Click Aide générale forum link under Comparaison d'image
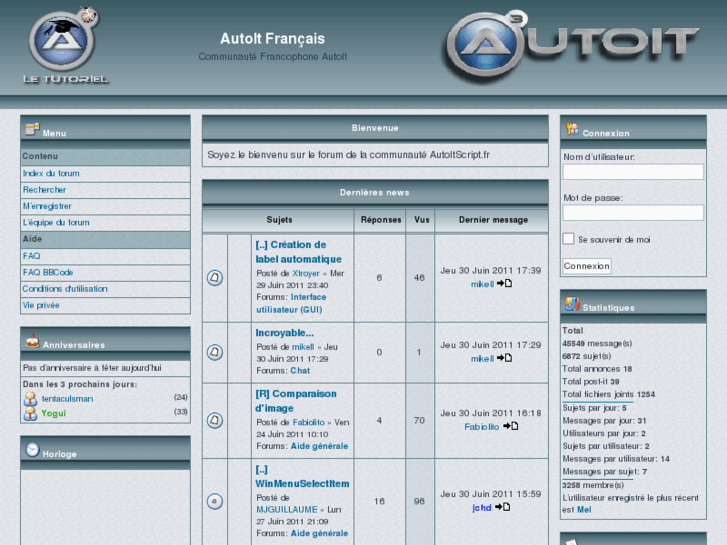727x545 pixels. [x=319, y=446]
